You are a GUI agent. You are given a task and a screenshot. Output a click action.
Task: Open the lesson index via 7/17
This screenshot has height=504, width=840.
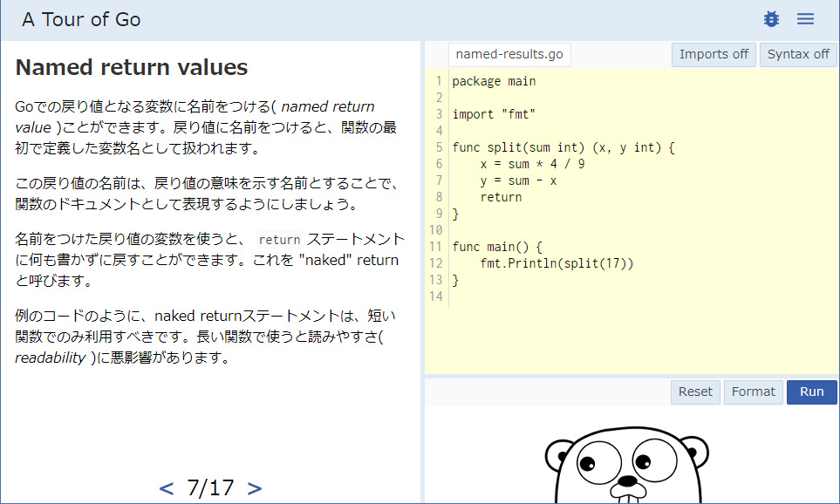209,488
